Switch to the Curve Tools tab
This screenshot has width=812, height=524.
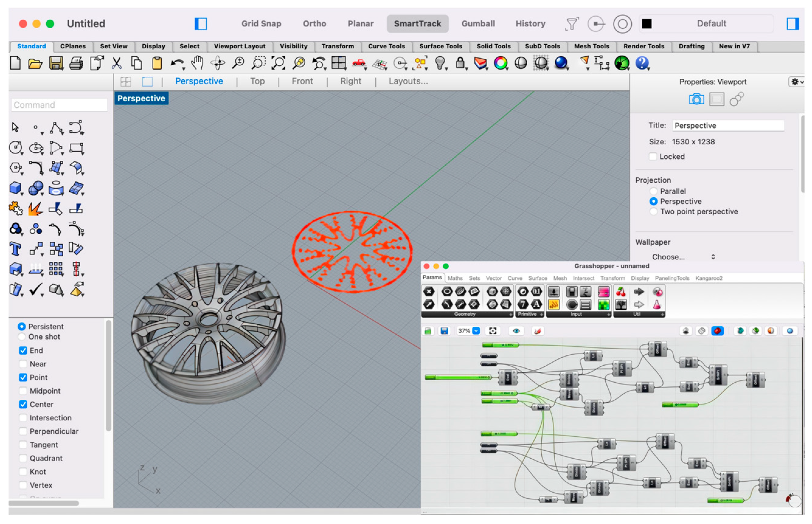coord(387,46)
